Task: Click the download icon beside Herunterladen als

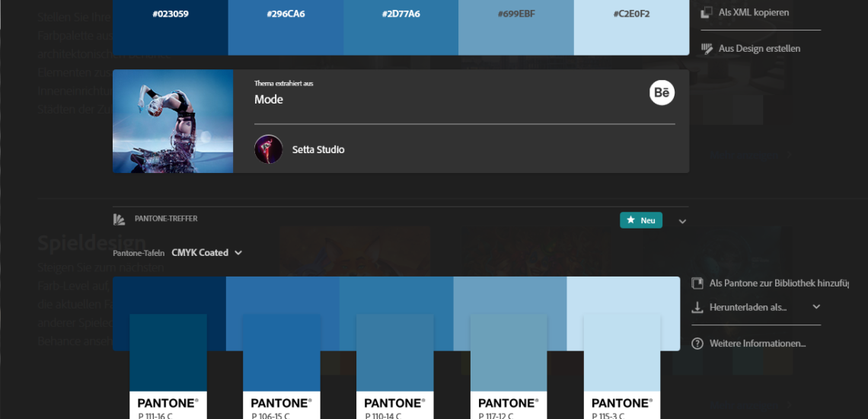Action: tap(697, 307)
